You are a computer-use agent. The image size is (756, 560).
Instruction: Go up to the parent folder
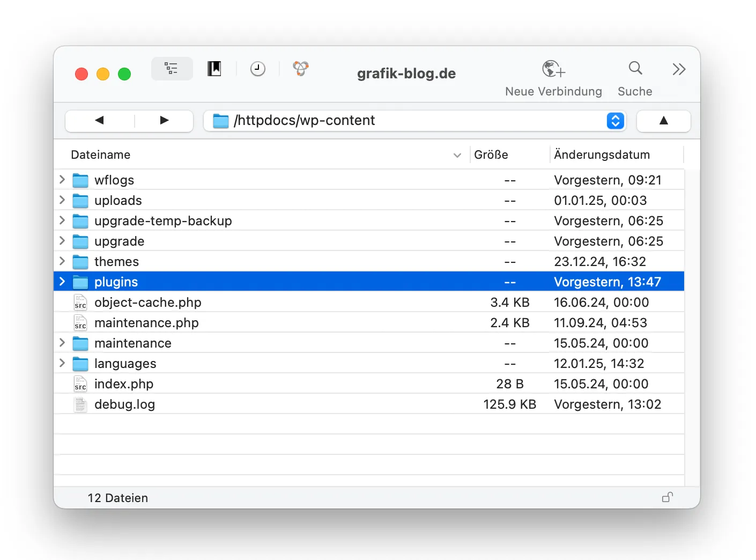point(663,121)
